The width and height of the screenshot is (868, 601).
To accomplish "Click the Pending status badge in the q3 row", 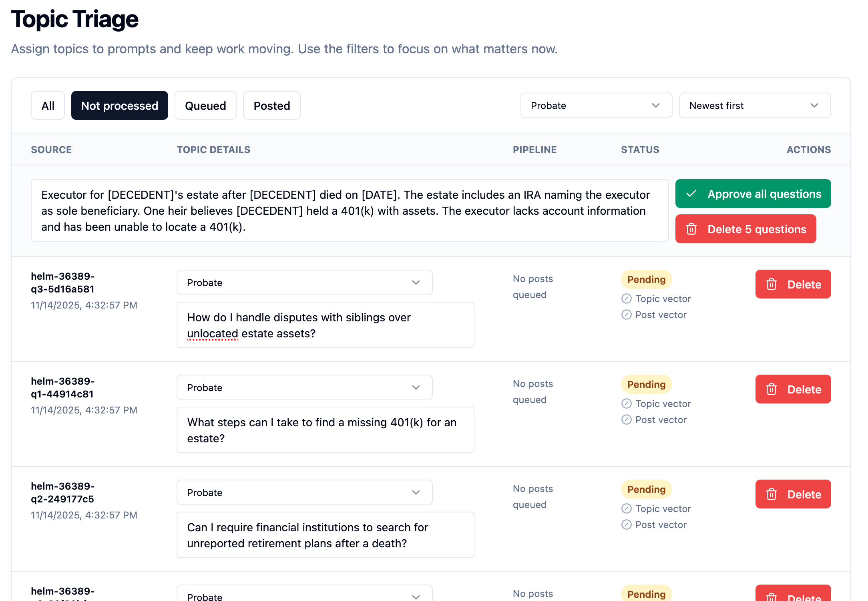I will [x=646, y=279].
